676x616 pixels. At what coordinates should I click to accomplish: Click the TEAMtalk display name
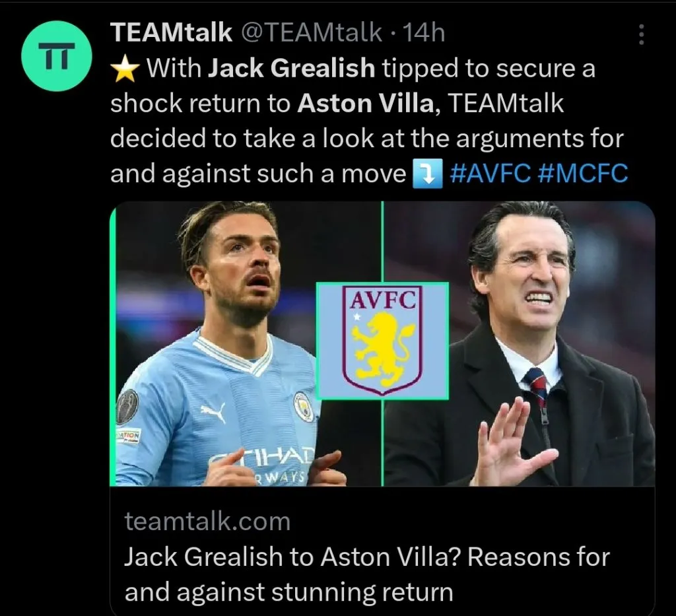pos(171,33)
